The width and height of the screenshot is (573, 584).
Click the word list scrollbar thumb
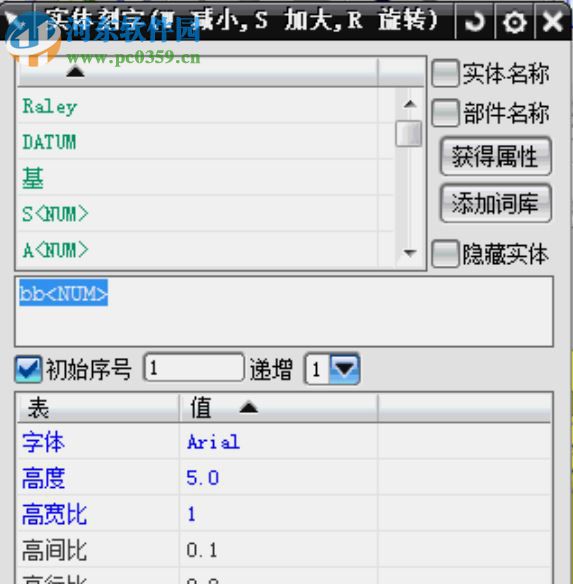point(409,133)
